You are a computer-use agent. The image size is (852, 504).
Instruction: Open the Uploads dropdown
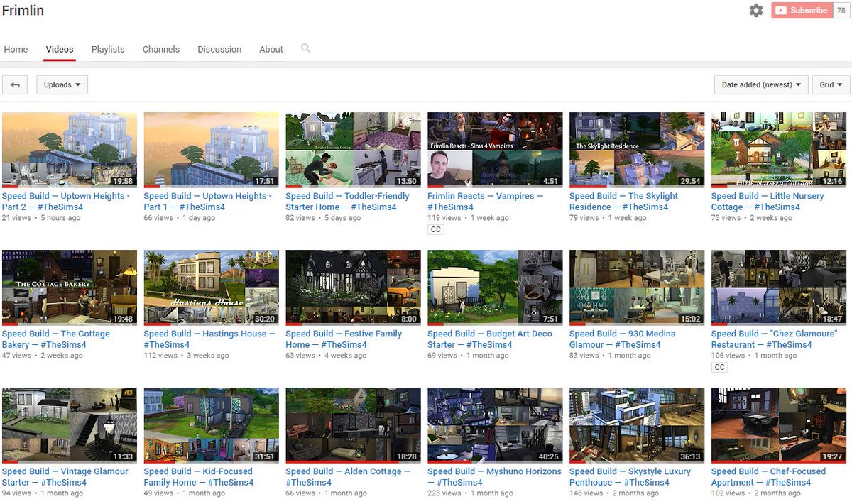click(x=62, y=84)
